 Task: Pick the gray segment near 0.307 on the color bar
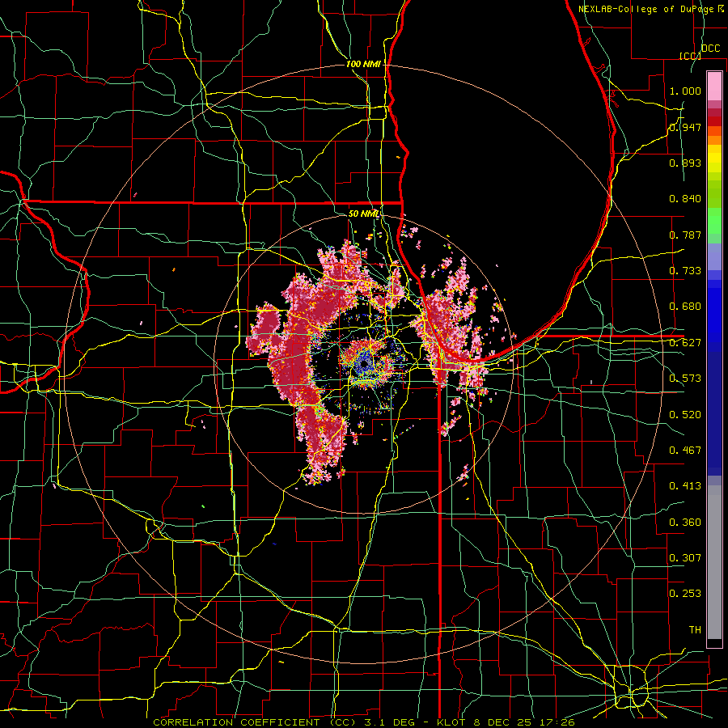point(714,562)
